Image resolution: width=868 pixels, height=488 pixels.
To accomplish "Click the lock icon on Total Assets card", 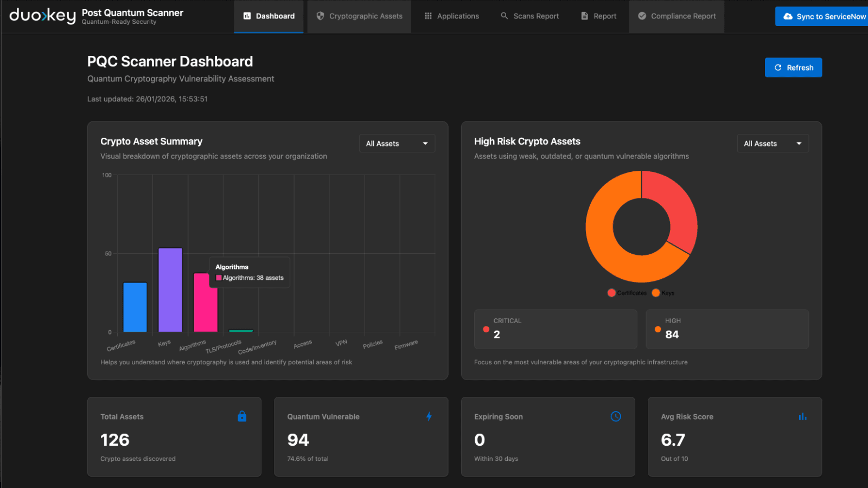I will 242,416.
